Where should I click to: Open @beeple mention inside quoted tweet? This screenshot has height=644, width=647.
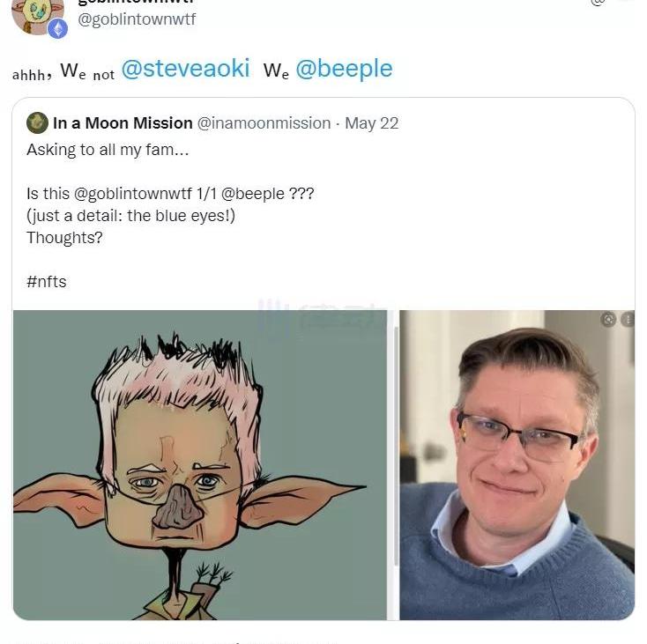pyautogui.click(x=253, y=194)
